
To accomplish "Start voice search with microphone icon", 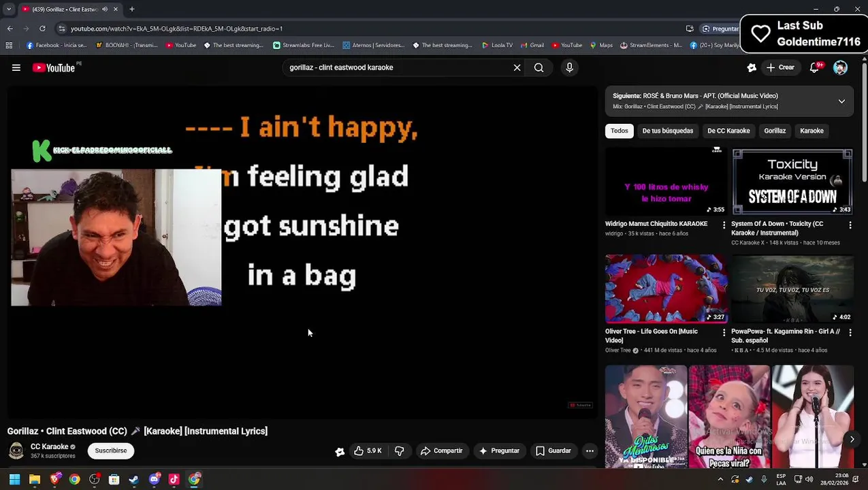I will pos(570,67).
